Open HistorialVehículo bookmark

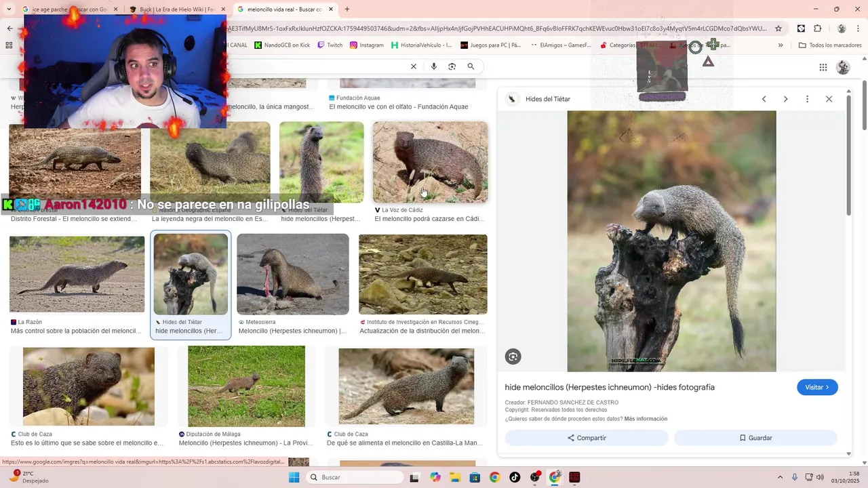click(422, 45)
